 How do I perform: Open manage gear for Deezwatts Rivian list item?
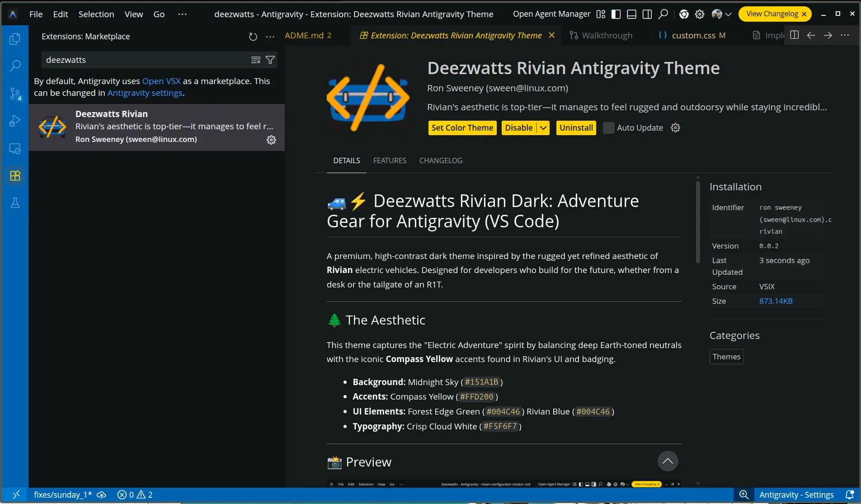click(x=271, y=140)
